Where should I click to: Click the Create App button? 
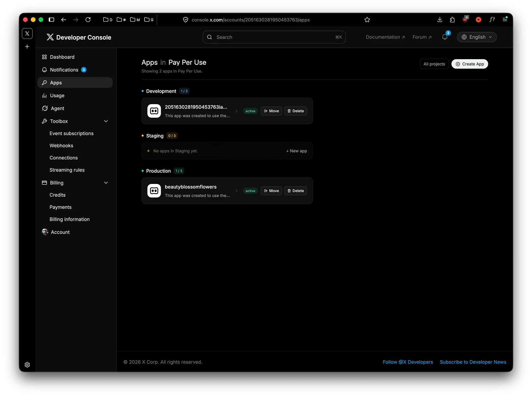pyautogui.click(x=470, y=64)
